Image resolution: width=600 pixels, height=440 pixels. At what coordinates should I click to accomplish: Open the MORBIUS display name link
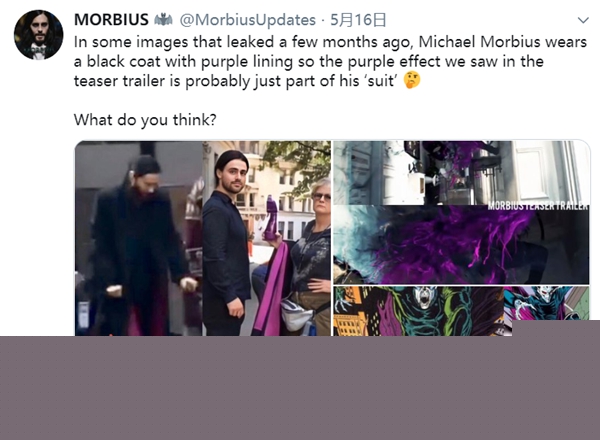click(111, 20)
